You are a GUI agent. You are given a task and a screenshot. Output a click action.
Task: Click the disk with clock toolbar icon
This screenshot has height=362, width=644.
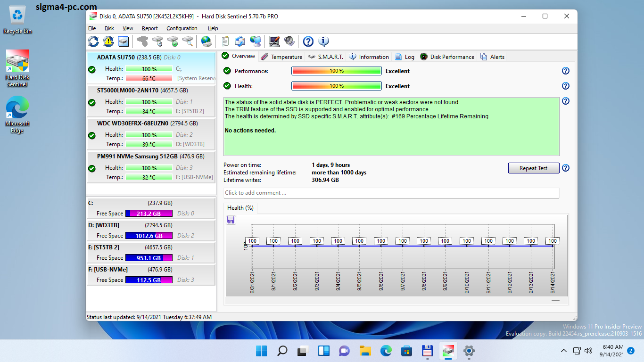click(x=157, y=41)
